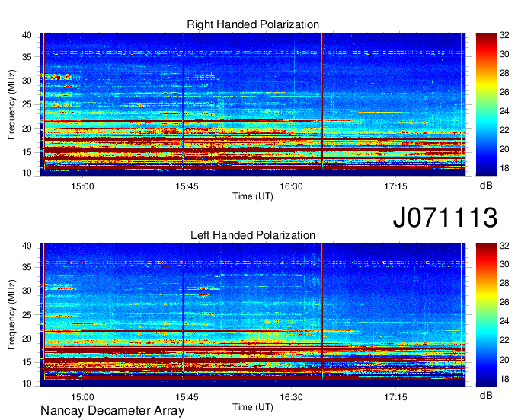Click the '35' frequency tick of the Left Handed plot
This screenshot has height=420, width=518.
27,267
